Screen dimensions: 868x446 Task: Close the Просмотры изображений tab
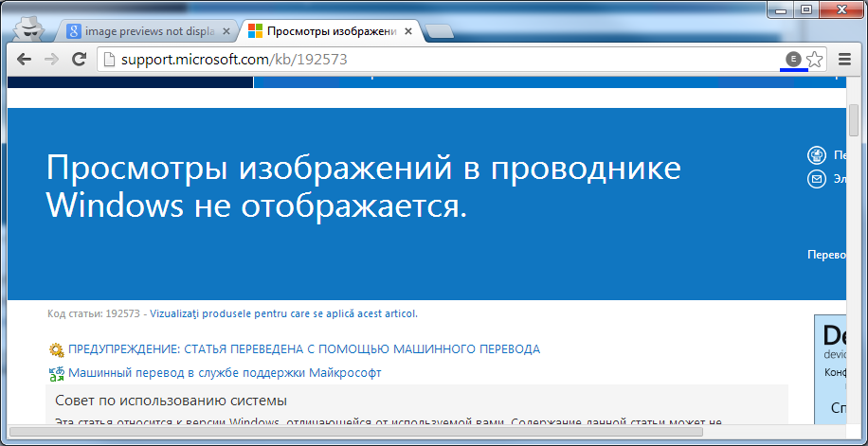pos(408,31)
